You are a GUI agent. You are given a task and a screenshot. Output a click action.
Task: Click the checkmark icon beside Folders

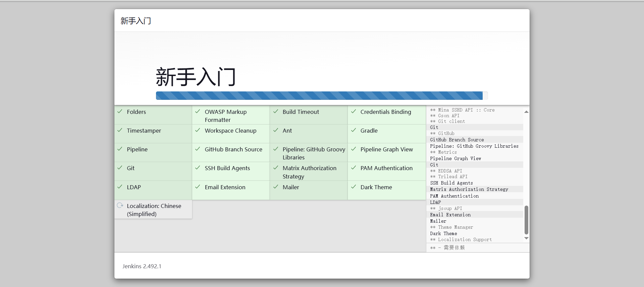point(120,112)
